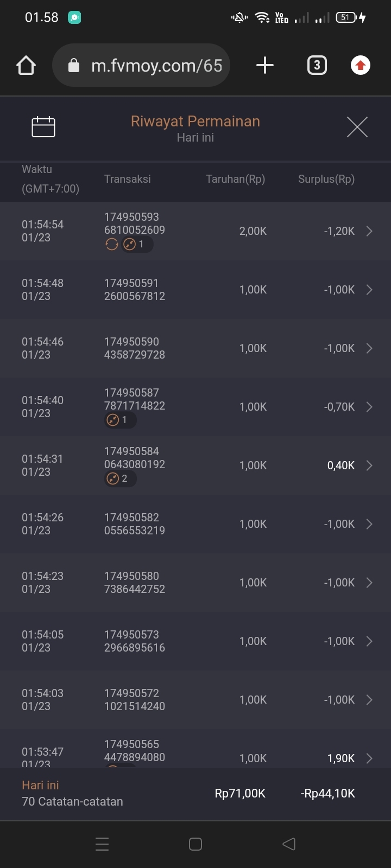The height and width of the screenshot is (868, 391).
Task: Select transaction 174950573 2966895616
Action: click(135, 641)
